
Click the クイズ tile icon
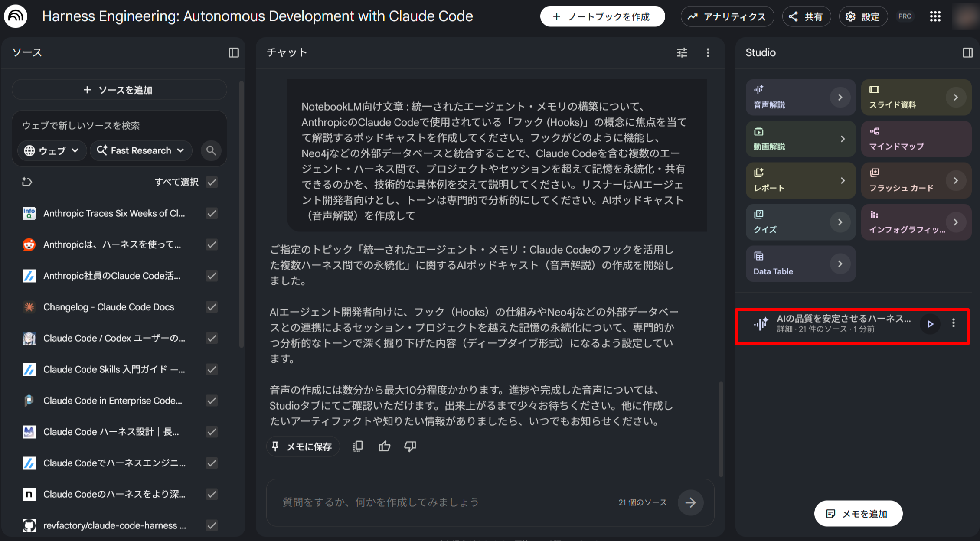pyautogui.click(x=758, y=214)
